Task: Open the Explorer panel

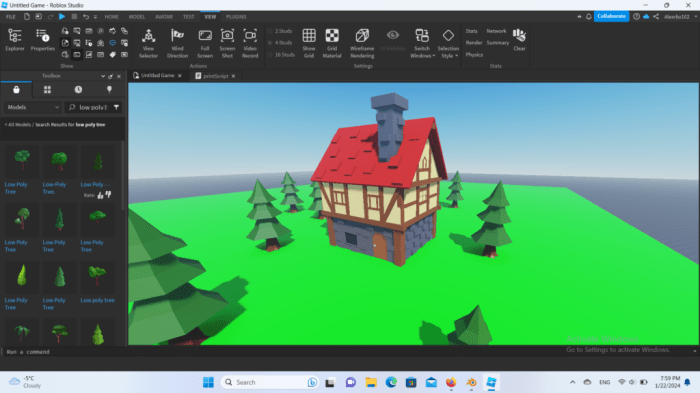Action: click(x=15, y=40)
